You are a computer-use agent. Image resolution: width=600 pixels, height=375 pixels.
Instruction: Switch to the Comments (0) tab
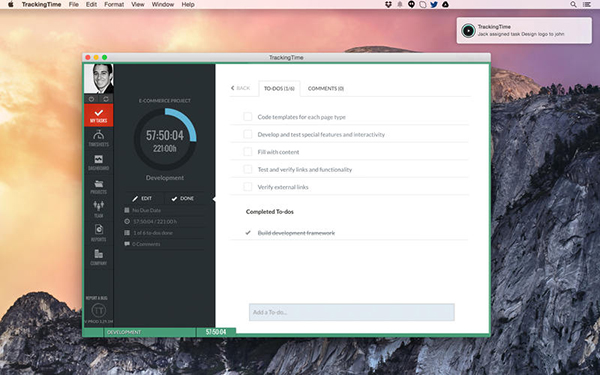tap(326, 88)
